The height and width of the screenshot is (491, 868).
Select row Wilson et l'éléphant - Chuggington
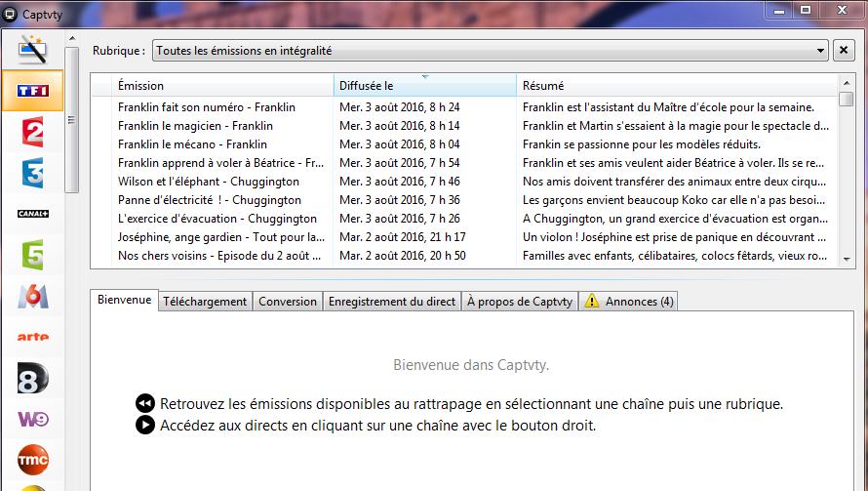tap(464, 182)
